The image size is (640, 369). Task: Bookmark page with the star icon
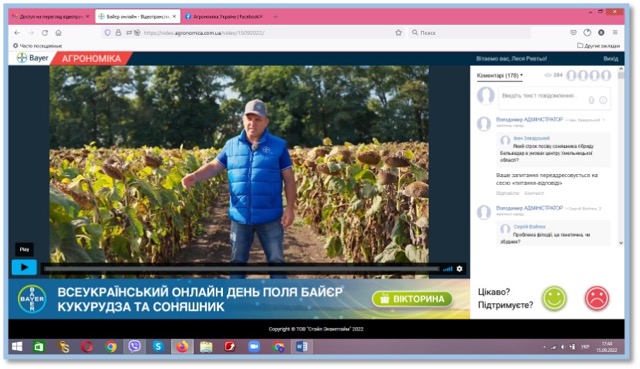[x=398, y=33]
